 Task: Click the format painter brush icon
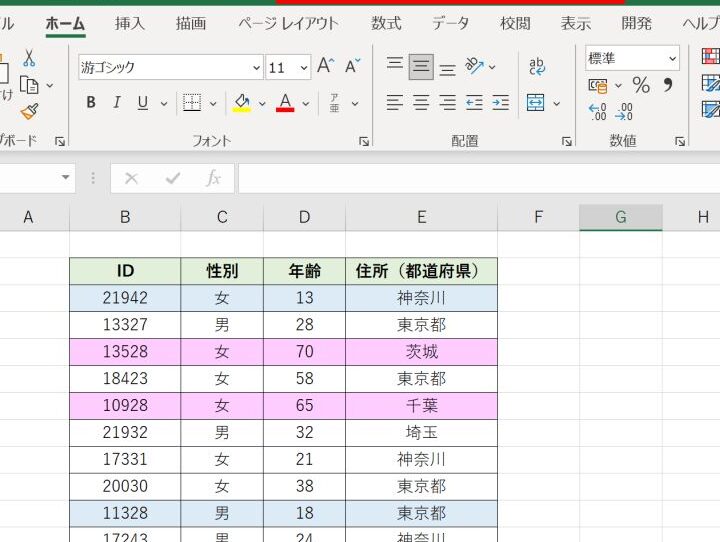point(29,111)
